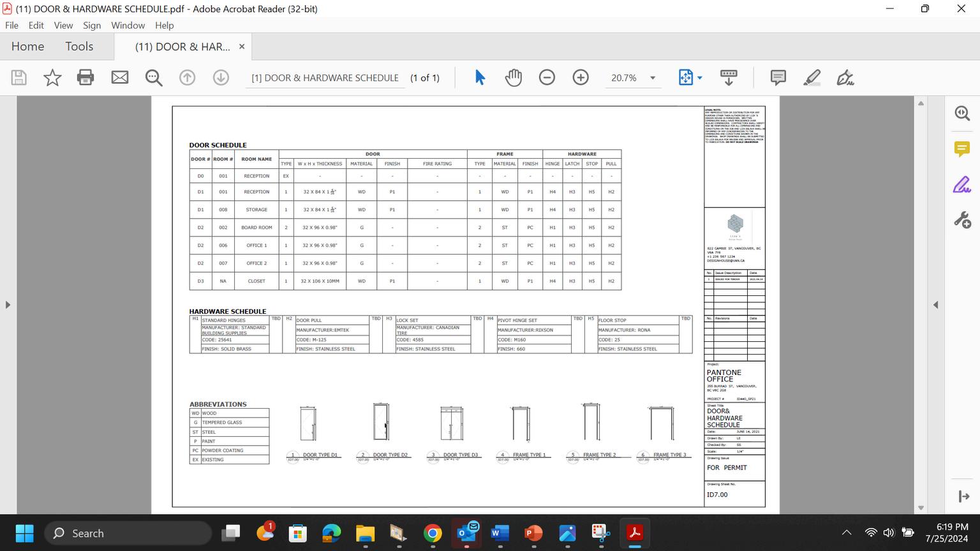
Task: Open the yellow Comment tool in right pane
Action: [963, 149]
